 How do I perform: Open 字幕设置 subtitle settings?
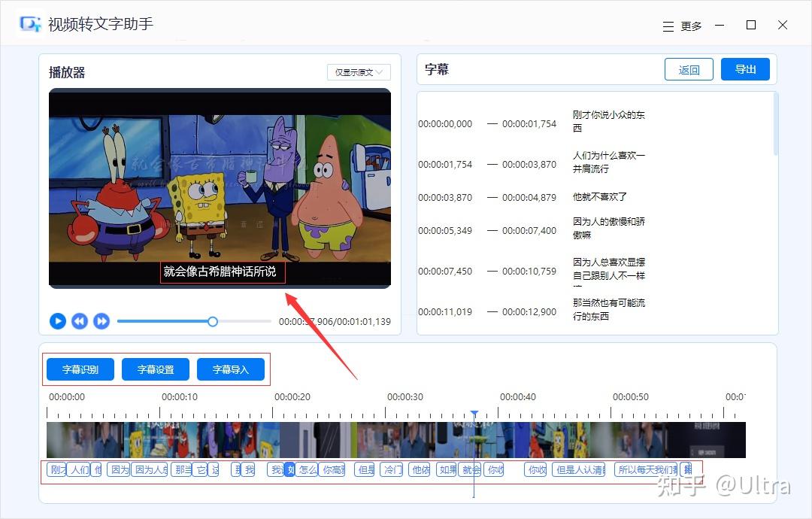click(156, 369)
